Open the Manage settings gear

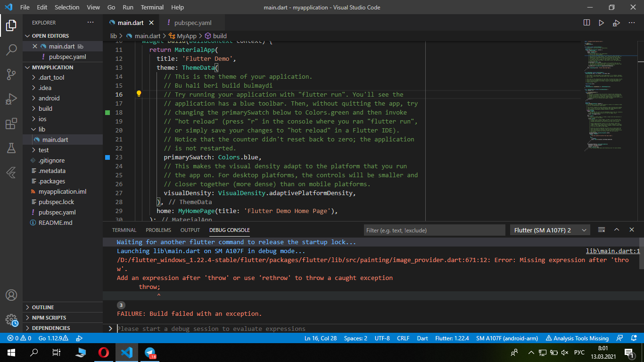pos(11,320)
